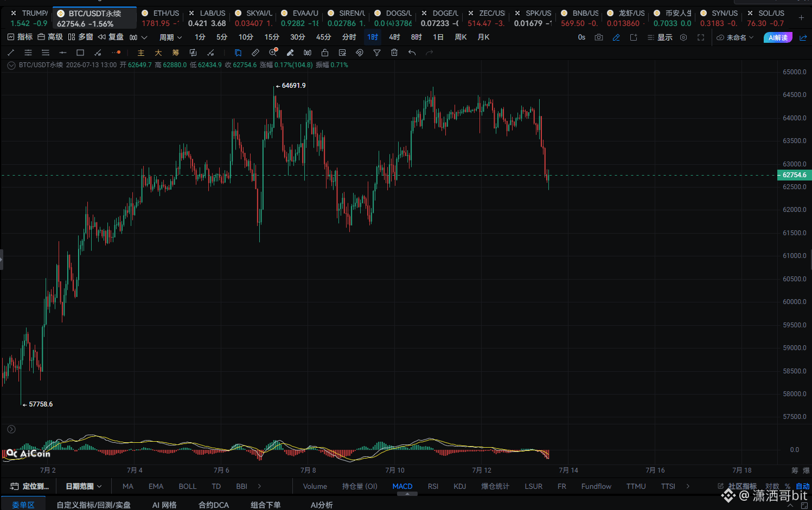
Task: Toggle auto 自动 price scale
Action: click(x=803, y=486)
